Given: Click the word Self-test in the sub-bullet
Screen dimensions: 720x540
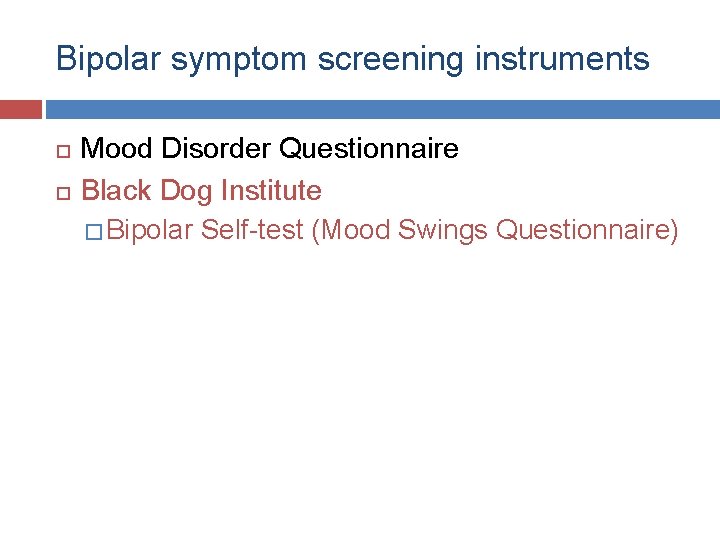Looking at the screenshot, I should [253, 229].
